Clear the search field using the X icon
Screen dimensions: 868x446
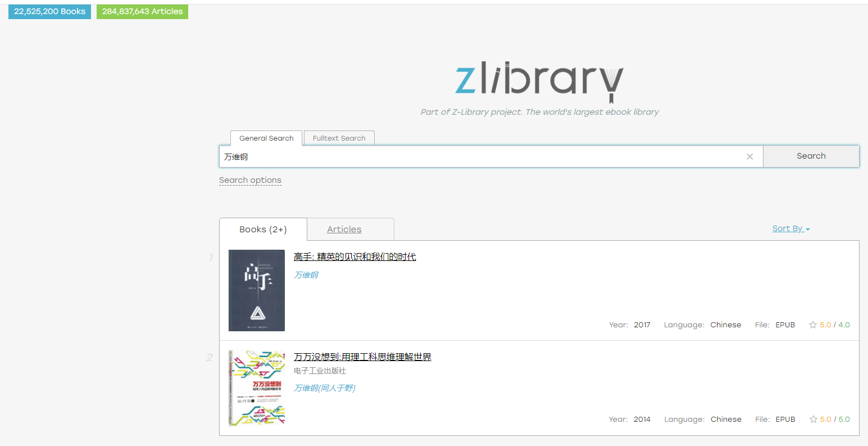[x=749, y=156]
